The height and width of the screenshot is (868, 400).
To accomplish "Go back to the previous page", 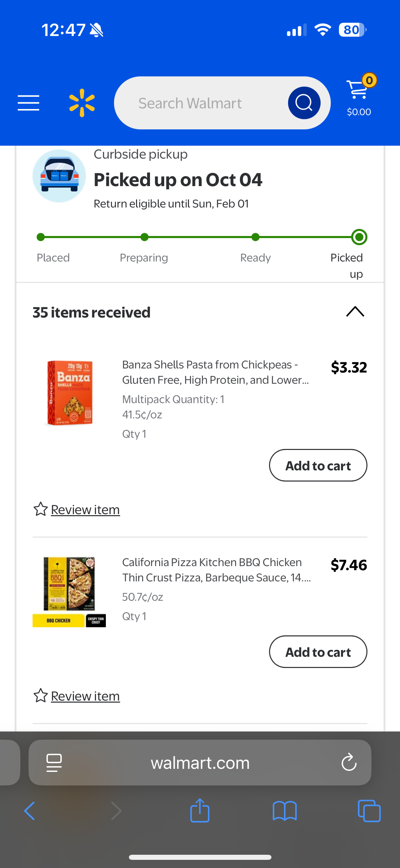I will click(30, 811).
